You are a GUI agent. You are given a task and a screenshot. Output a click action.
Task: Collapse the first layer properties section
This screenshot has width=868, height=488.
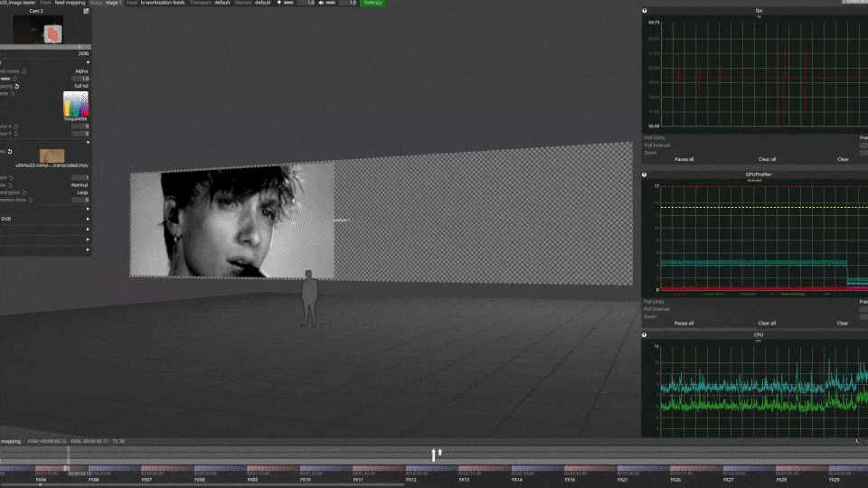[x=88, y=62]
